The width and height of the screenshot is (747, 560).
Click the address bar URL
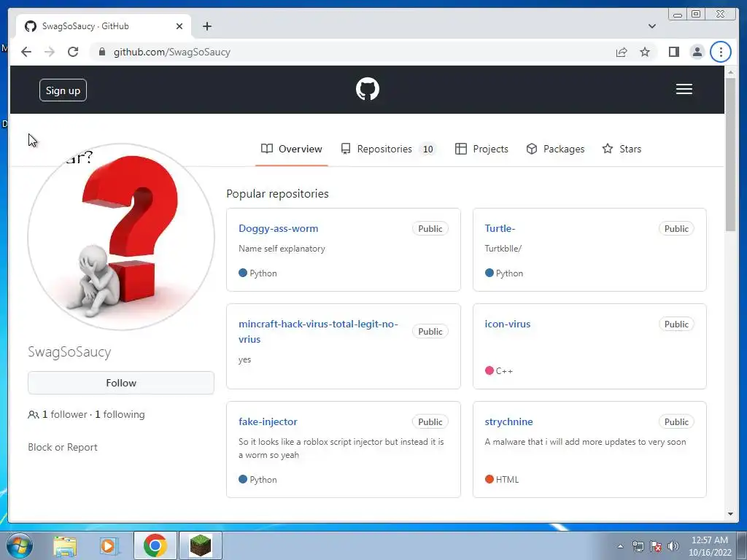click(172, 52)
